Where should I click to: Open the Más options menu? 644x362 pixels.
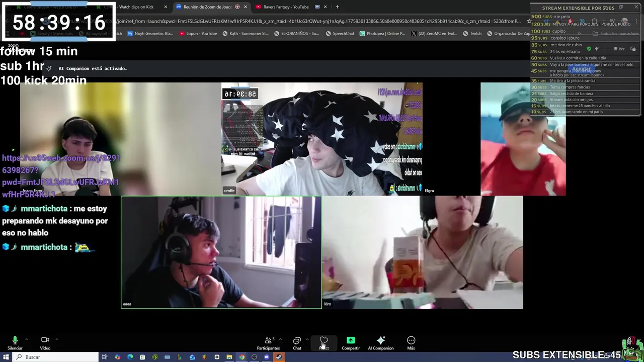(411, 343)
